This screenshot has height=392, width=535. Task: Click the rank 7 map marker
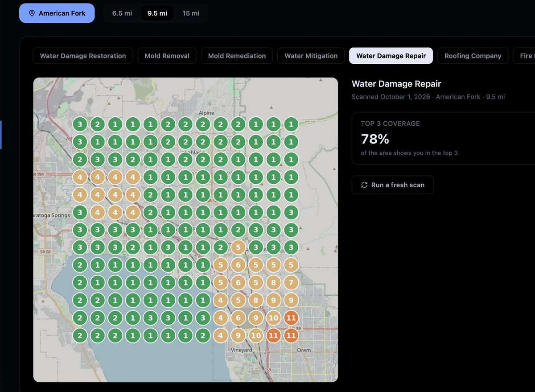(291, 283)
